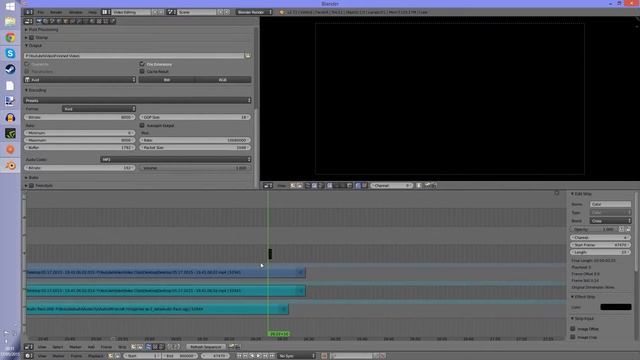Click the black Color swatch in Effect Strip
The height and width of the screenshot is (360, 640).
click(616, 307)
